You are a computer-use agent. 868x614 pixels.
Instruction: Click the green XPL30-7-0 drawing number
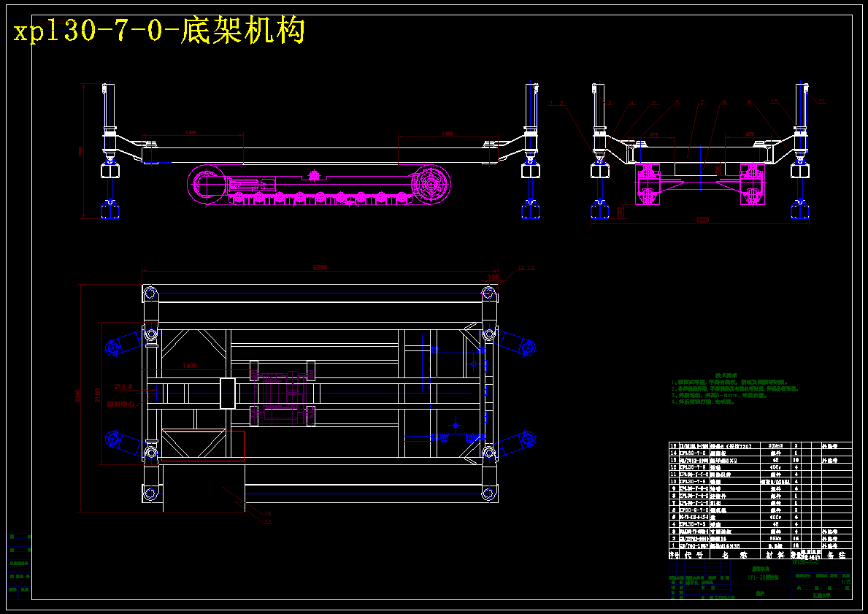point(805,562)
